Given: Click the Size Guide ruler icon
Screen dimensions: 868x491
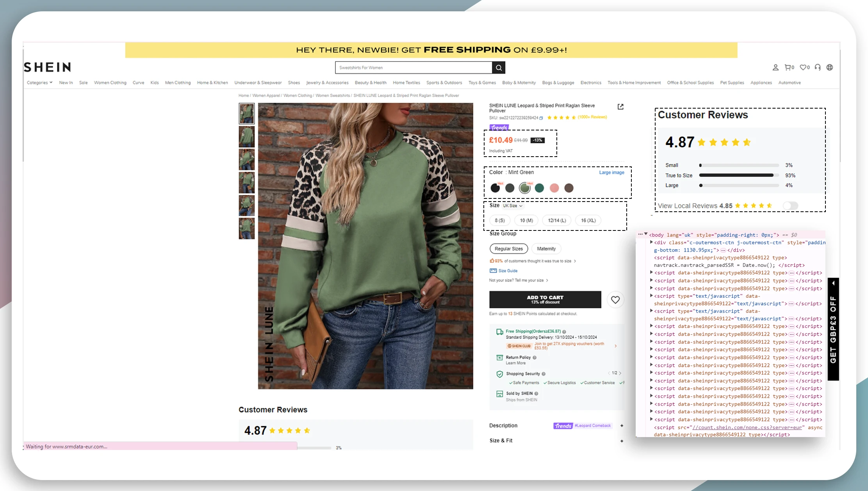Looking at the screenshot, I should [x=493, y=271].
